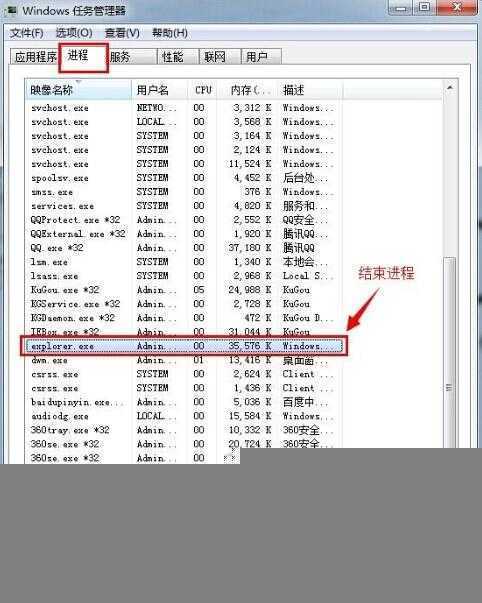The image size is (482, 603).
Task: Sort by CPU column header
Action: coord(202,90)
